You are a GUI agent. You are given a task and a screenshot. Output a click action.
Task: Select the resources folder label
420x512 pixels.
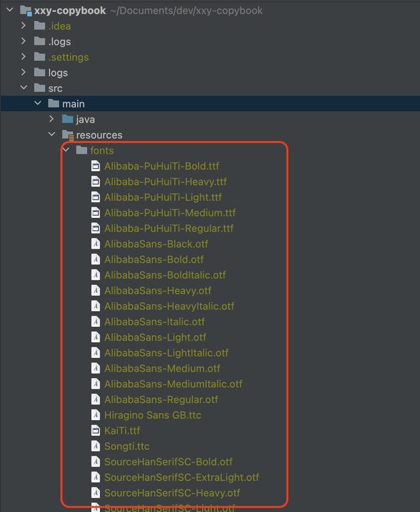point(99,135)
